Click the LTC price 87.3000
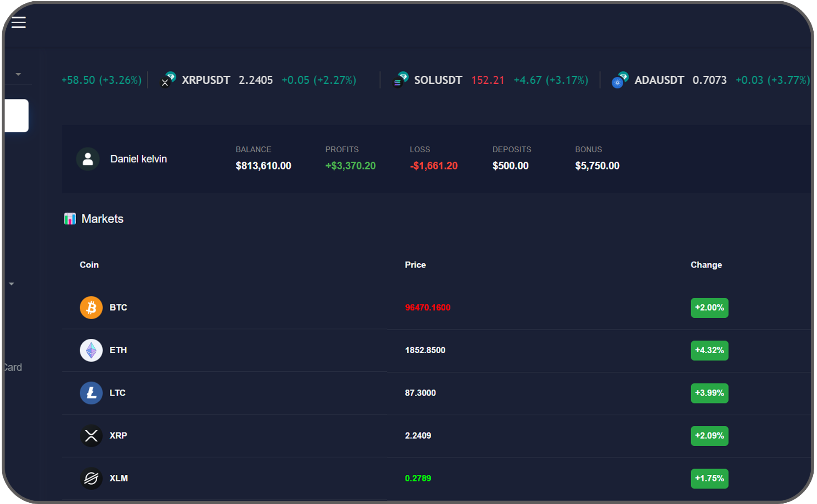The width and height of the screenshot is (817, 504). coord(420,393)
